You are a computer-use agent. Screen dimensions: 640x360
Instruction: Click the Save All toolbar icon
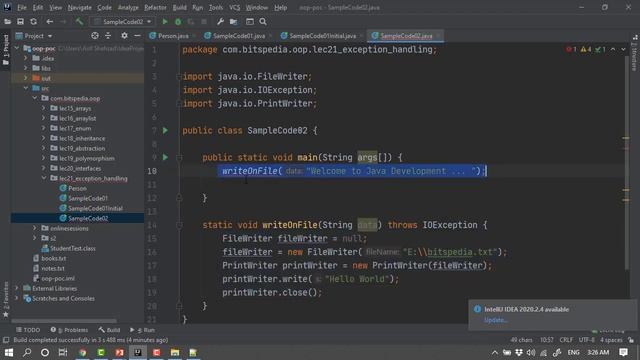pyautogui.click(x=20, y=22)
